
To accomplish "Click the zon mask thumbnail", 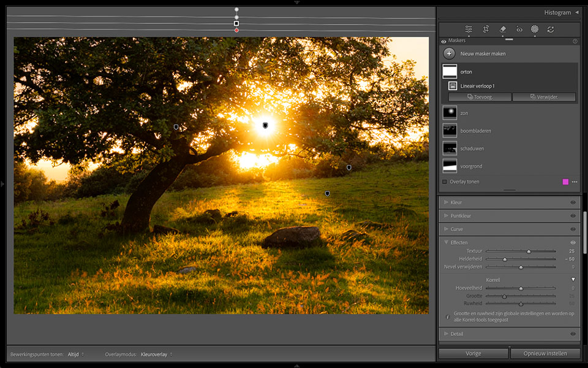I will point(450,113).
